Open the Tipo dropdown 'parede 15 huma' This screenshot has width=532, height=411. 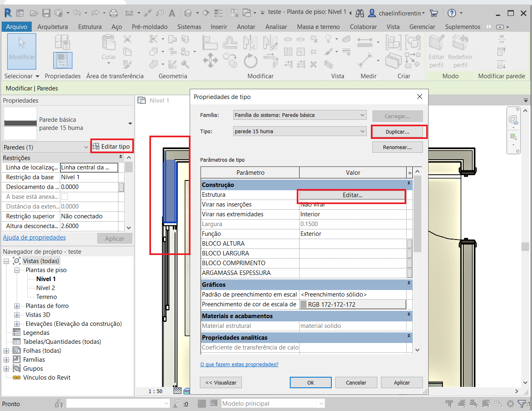coord(300,132)
